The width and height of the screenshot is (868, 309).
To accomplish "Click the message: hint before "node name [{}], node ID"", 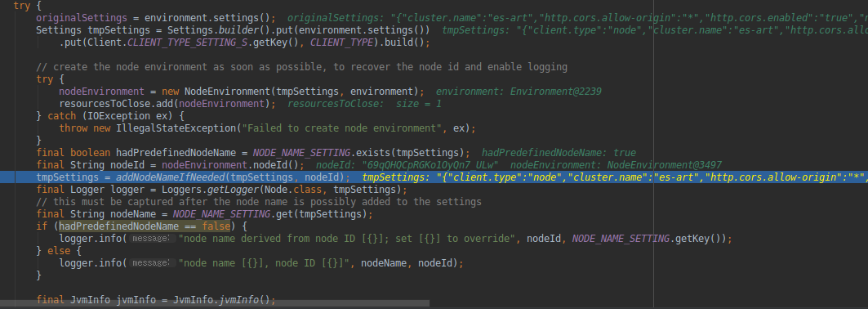I will (x=153, y=262).
